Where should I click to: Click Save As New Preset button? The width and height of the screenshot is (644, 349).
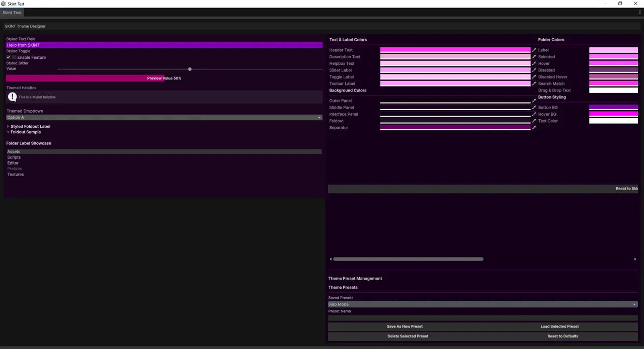click(405, 326)
